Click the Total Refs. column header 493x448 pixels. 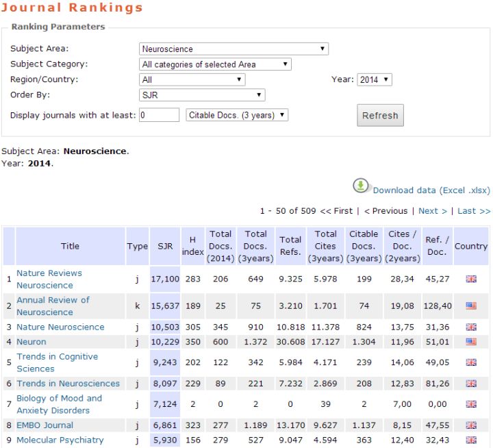290,246
